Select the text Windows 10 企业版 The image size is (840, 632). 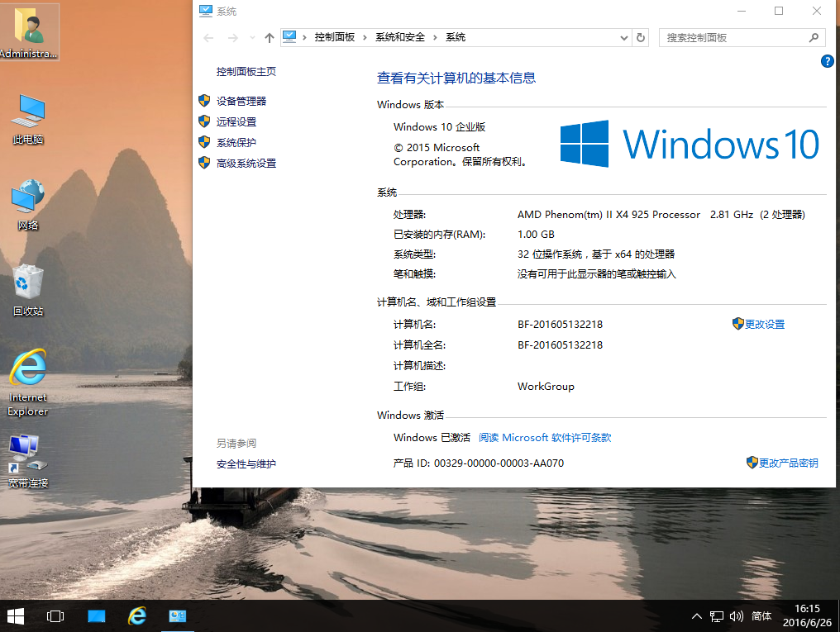[x=439, y=127]
